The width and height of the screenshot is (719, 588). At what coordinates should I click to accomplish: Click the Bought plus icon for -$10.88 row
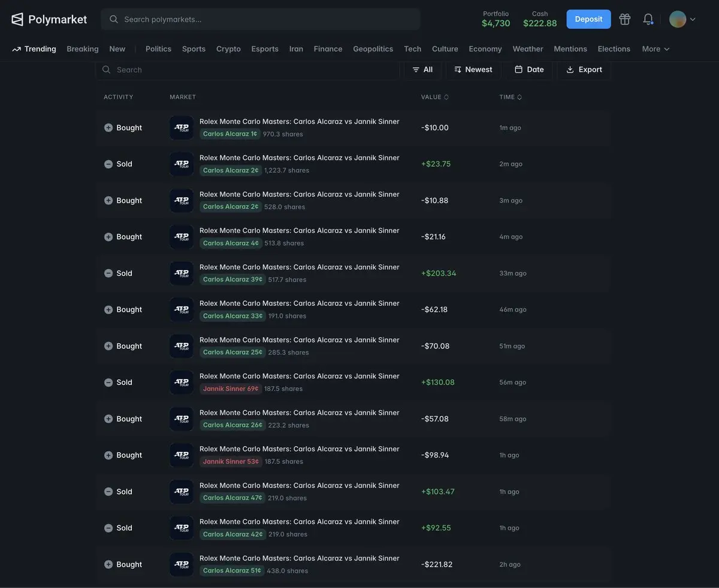click(108, 201)
